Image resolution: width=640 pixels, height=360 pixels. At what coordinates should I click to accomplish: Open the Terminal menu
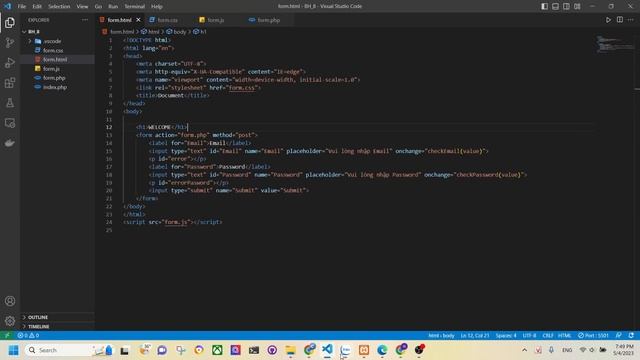[x=135, y=6]
